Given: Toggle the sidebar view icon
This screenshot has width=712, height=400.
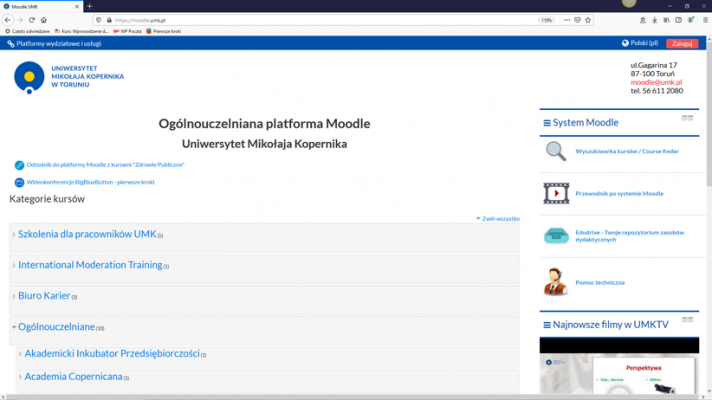Looking at the screenshot, I should [x=678, y=20].
